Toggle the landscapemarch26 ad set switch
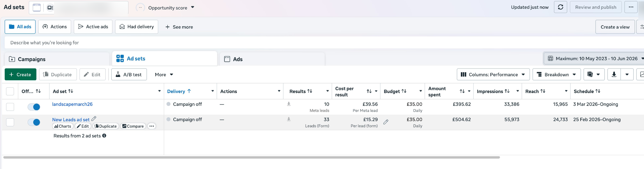 34,107
